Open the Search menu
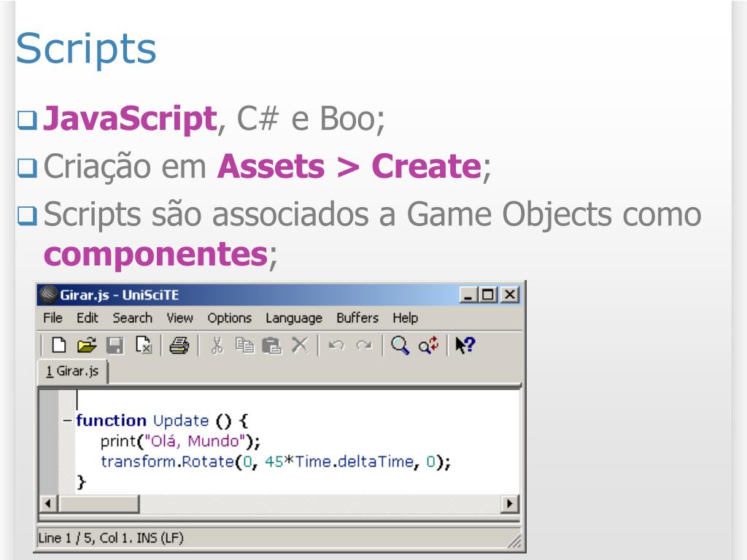The image size is (747, 560). point(133,318)
